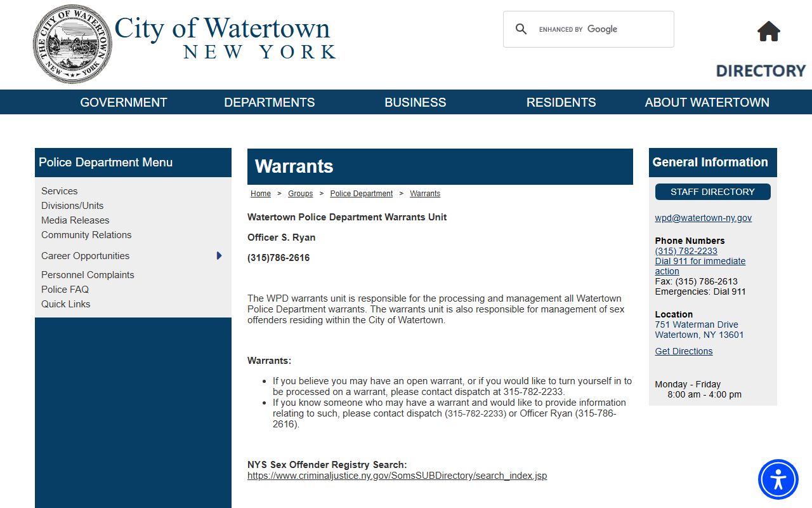
Task: Click the Get Directions link
Action: click(x=684, y=351)
